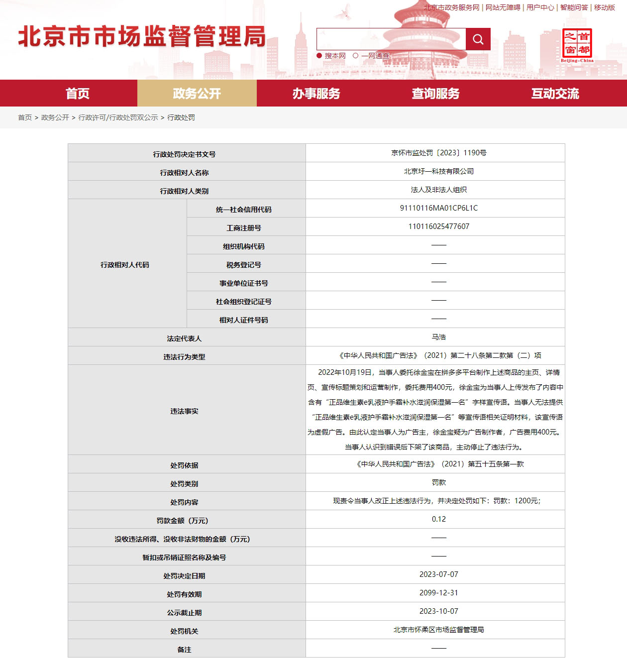627x672 pixels.
Task: Visit the 北京市政务服务网 top link
Action: click(451, 7)
